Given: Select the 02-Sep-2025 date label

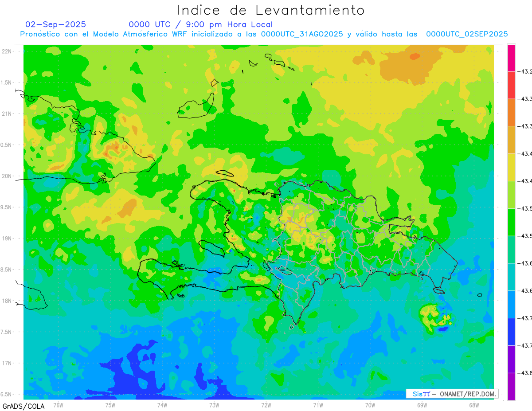Looking at the screenshot, I should click(x=56, y=24).
